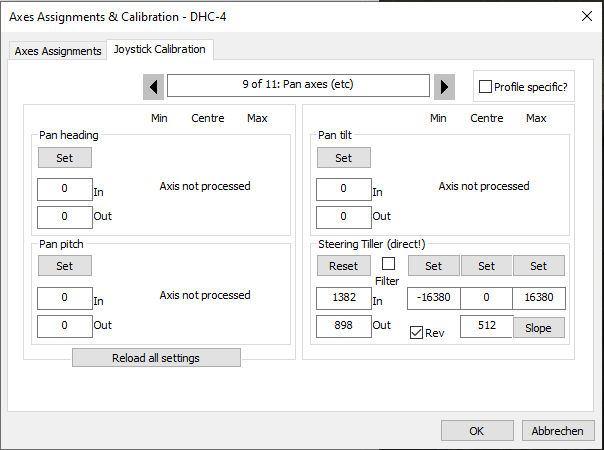Screen dimensions: 604x450
Task: Set the Steering Tiller Min value
Action: [x=433, y=266]
